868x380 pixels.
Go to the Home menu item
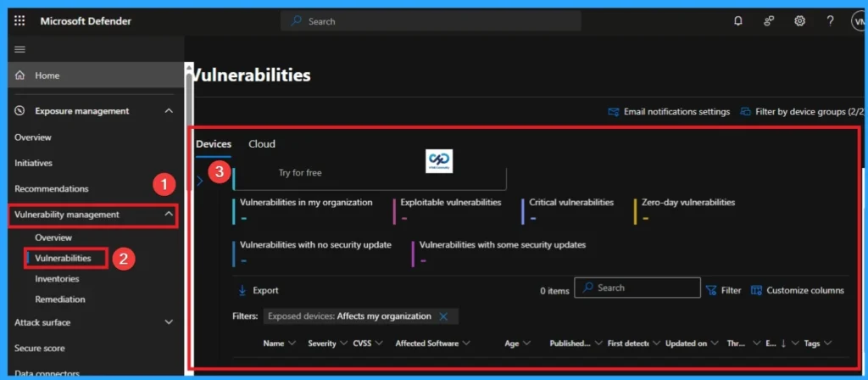coord(96,75)
